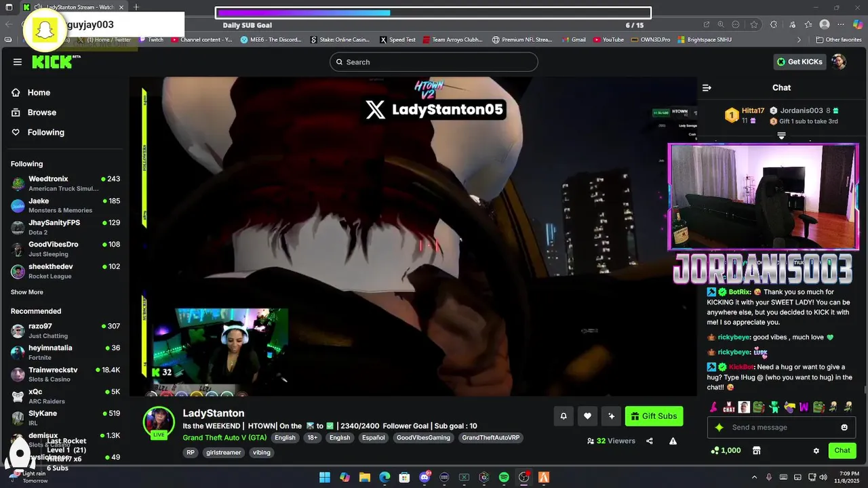Open the Other favorites folder
The height and width of the screenshot is (488, 868).
(x=838, y=40)
